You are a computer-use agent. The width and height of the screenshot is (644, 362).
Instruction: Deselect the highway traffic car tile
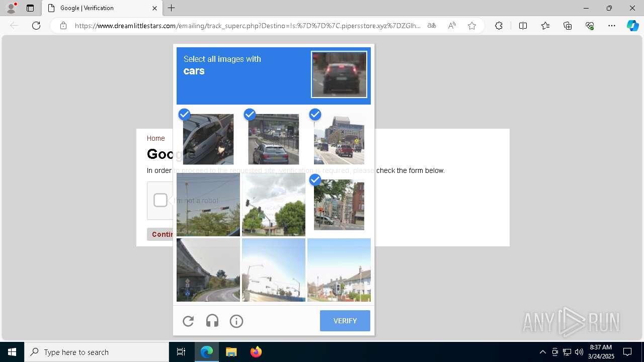[x=274, y=139]
